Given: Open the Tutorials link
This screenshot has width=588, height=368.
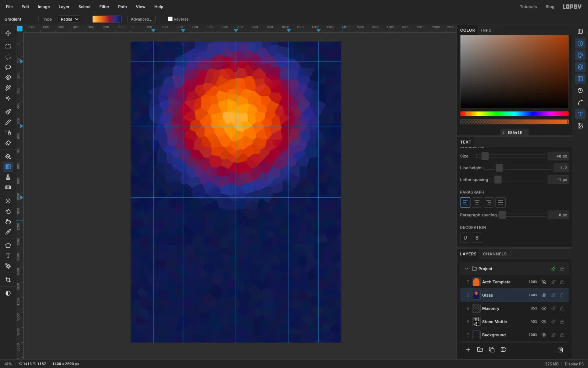Looking at the screenshot, I should point(528,7).
